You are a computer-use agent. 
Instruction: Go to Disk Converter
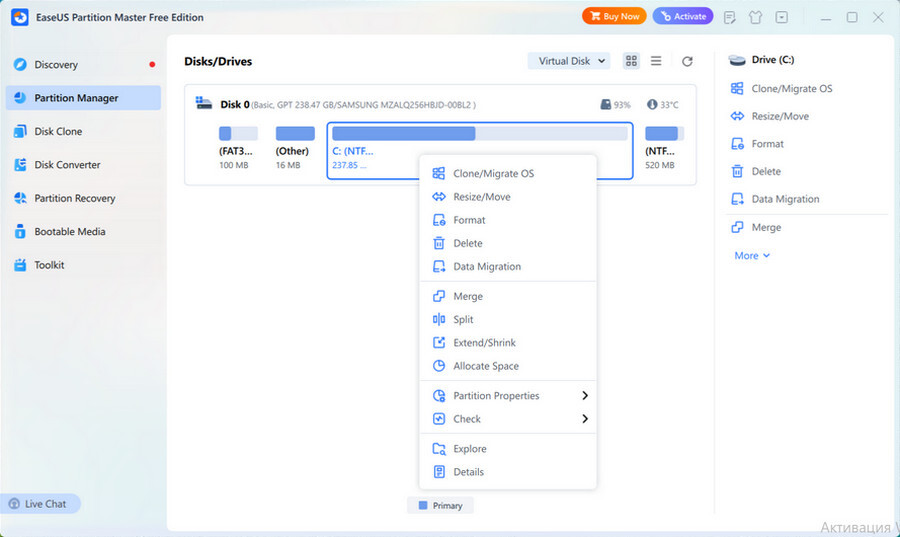click(x=83, y=165)
